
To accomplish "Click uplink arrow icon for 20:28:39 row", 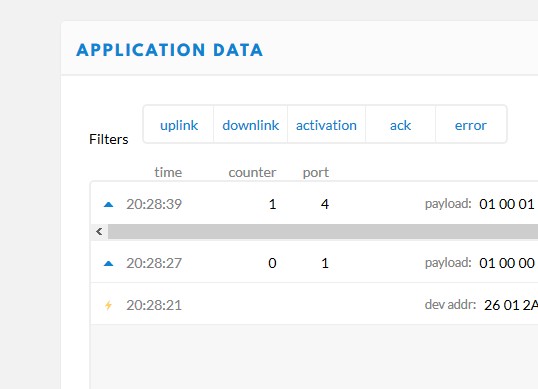I will pos(108,204).
